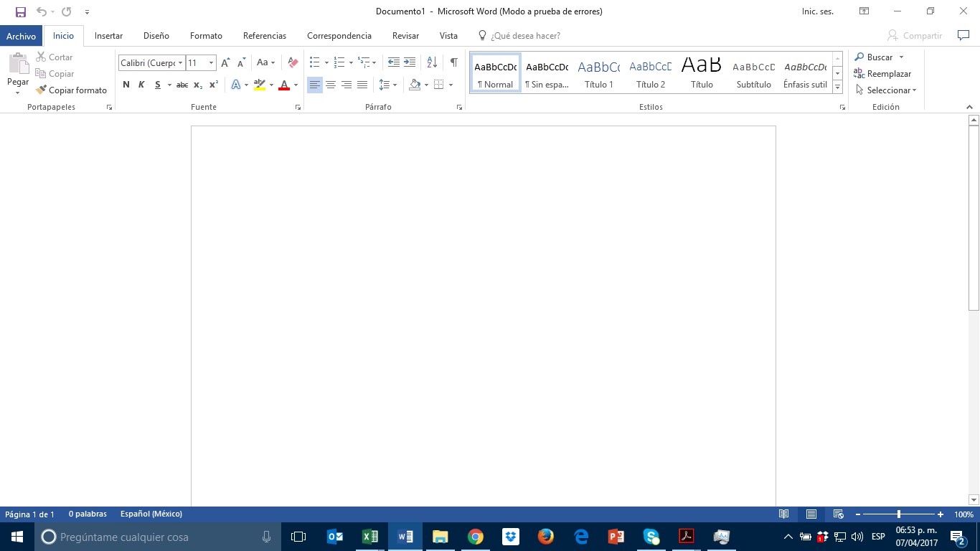The image size is (980, 551).
Task: Click the red font color A swatch
Action: tap(284, 85)
